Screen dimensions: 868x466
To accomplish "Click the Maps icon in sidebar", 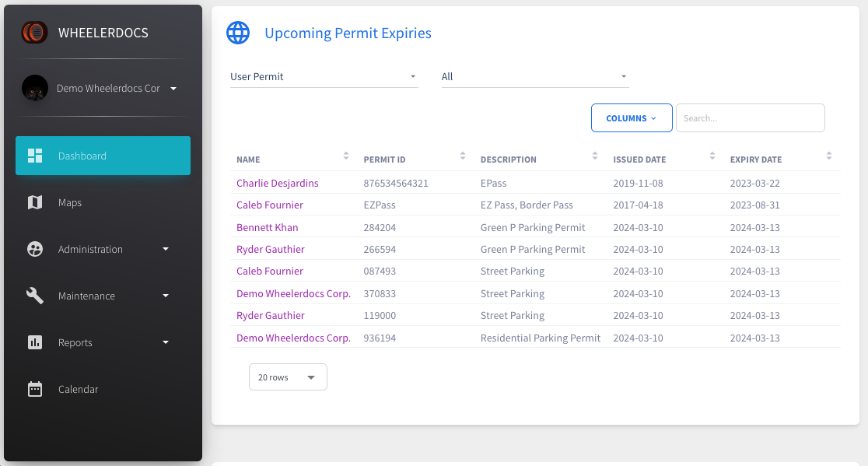I will [x=35, y=202].
